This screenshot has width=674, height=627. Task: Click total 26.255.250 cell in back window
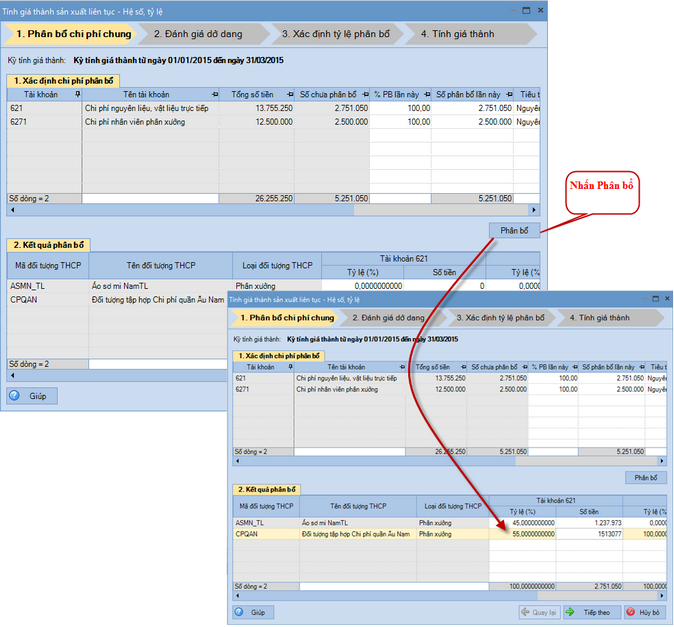[x=257, y=199]
